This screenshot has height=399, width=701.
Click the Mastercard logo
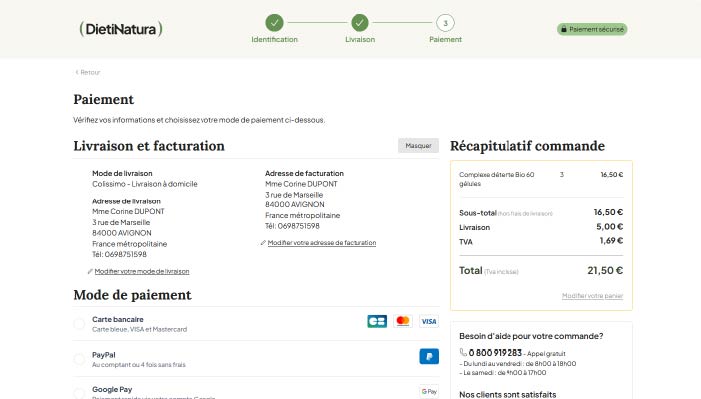pyautogui.click(x=403, y=321)
